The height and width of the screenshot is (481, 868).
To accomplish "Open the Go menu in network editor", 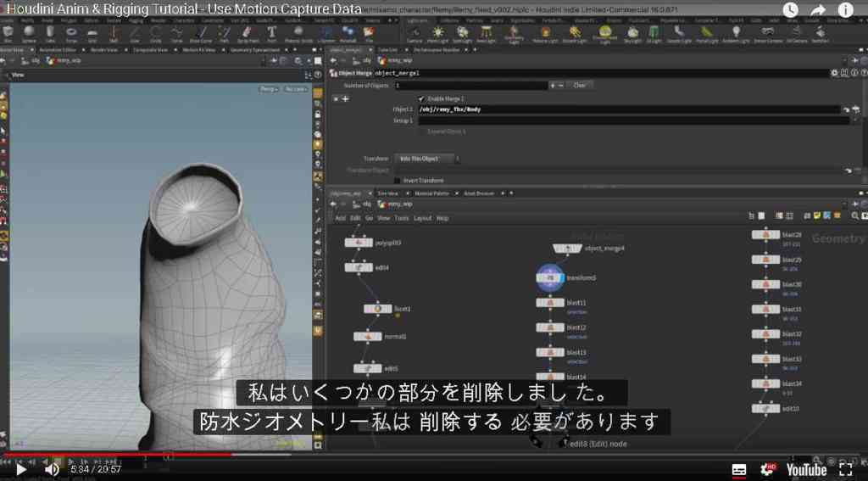I will [369, 218].
